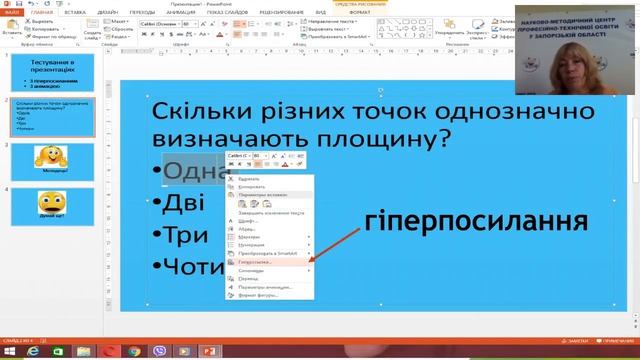
Task: Click the mini toolbar font color swatch
Action: [x=285, y=164]
